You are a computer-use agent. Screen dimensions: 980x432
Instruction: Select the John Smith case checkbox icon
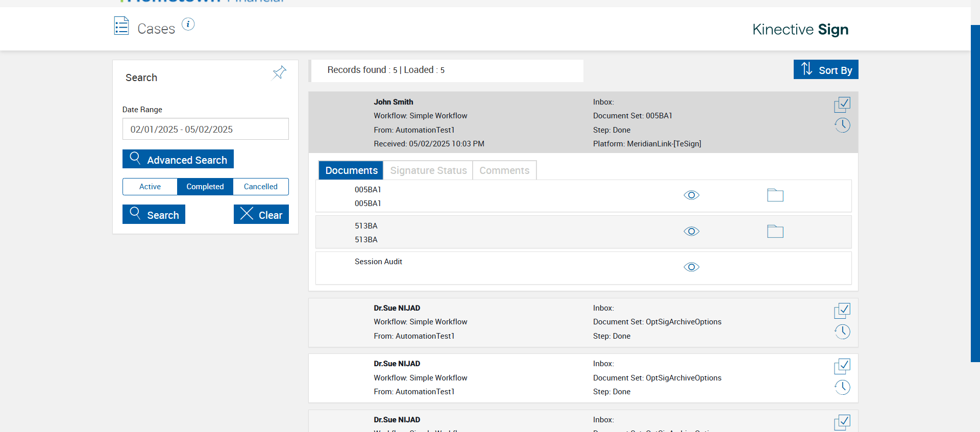842,105
